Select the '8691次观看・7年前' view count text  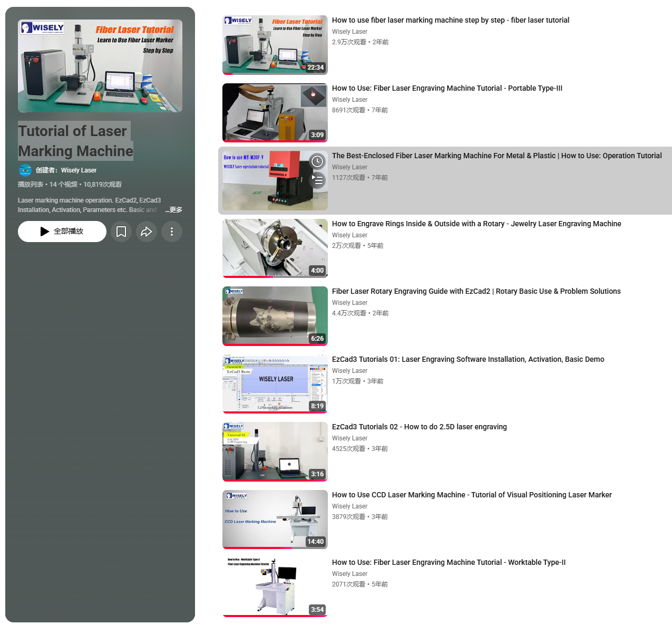[360, 110]
